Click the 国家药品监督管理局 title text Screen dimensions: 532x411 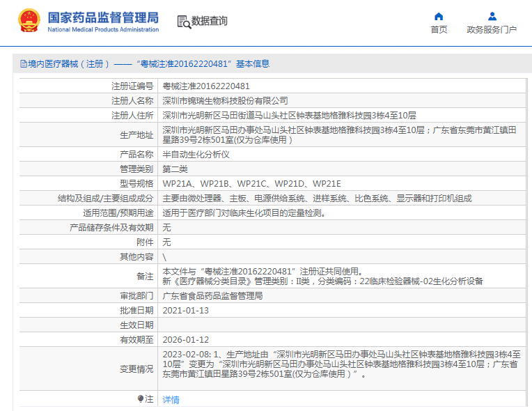pos(103,17)
